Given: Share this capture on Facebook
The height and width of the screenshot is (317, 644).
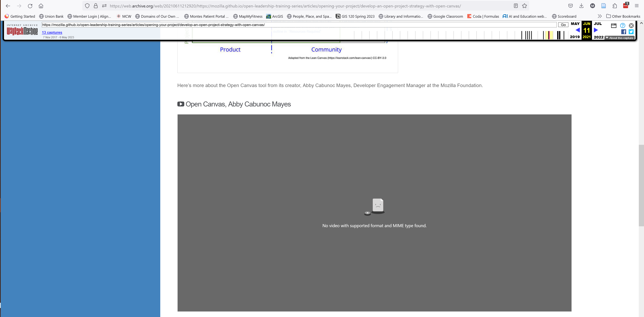Looking at the screenshot, I should pyautogui.click(x=624, y=32).
